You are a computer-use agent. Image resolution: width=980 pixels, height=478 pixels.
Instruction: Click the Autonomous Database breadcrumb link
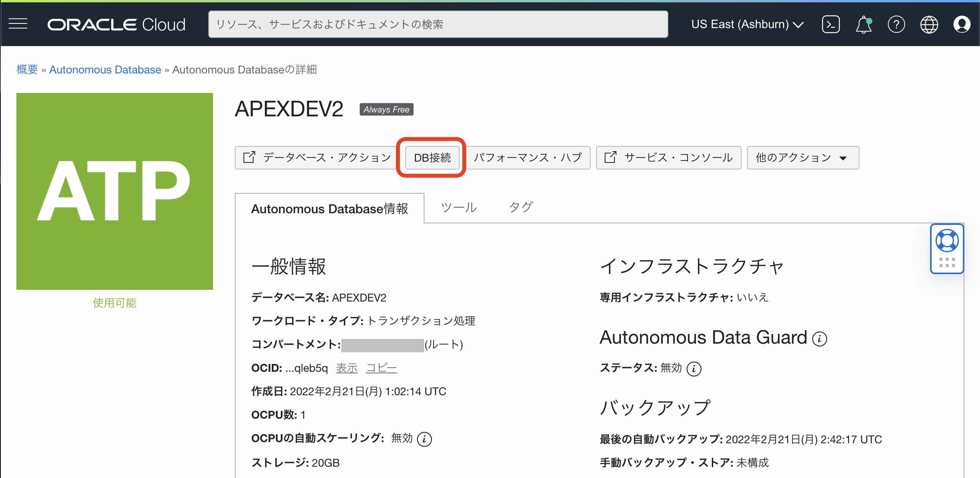point(105,70)
